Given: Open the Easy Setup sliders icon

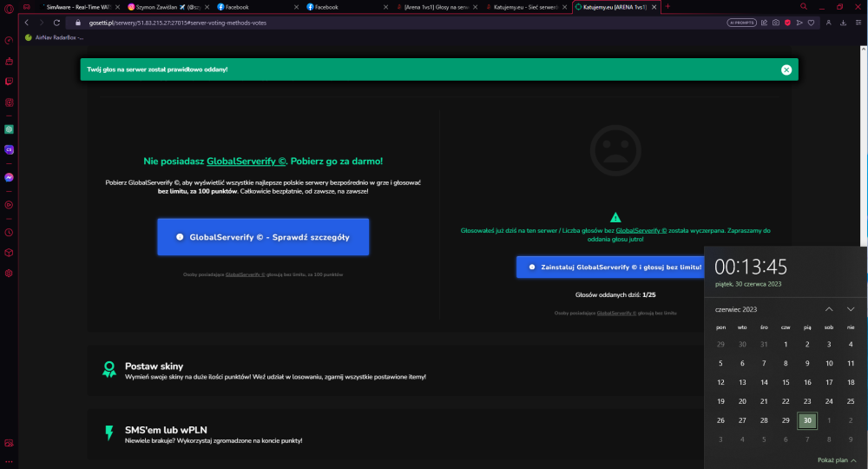Looking at the screenshot, I should click(x=858, y=23).
